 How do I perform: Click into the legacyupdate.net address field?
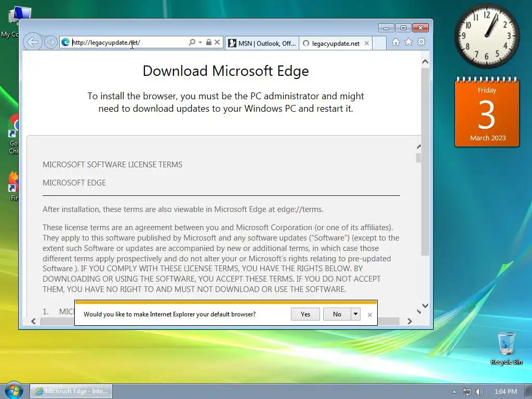tap(129, 42)
